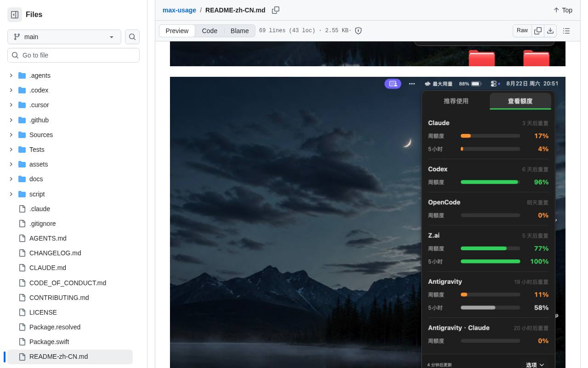Expand the .agents folder chevron
Image resolution: width=588 pixels, height=368 pixels.
(11, 75)
